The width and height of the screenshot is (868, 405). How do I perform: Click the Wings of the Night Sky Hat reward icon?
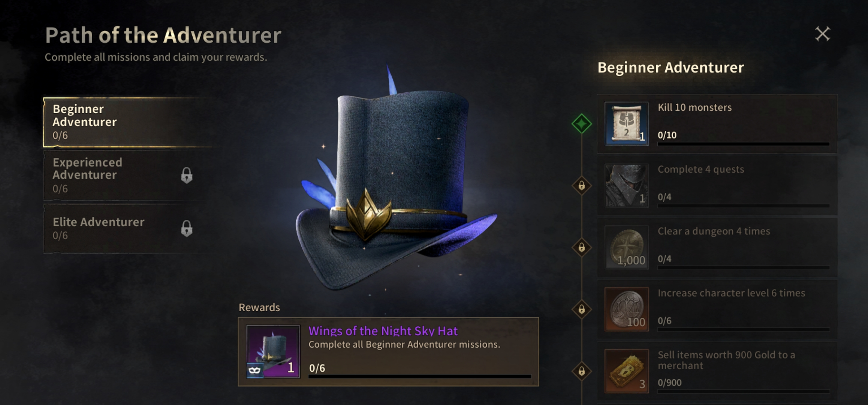(x=273, y=351)
